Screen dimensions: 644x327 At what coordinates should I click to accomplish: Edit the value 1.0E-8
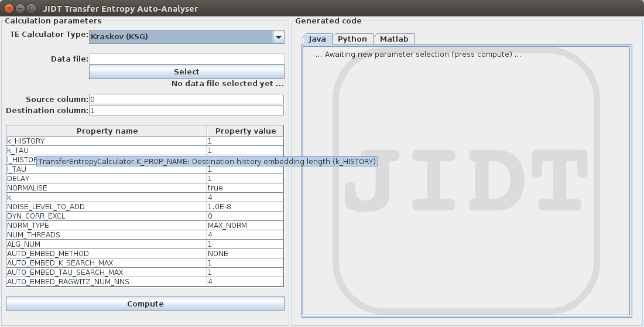[245, 207]
